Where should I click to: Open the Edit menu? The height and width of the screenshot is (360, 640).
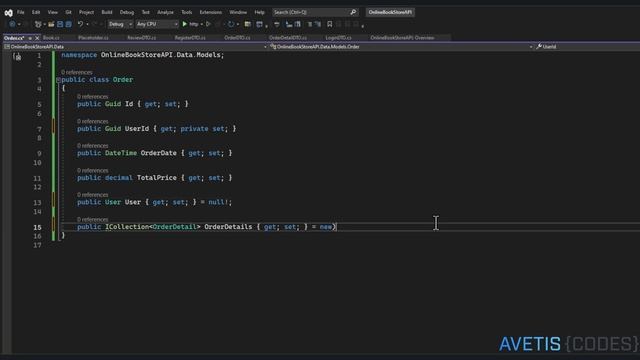36,12
